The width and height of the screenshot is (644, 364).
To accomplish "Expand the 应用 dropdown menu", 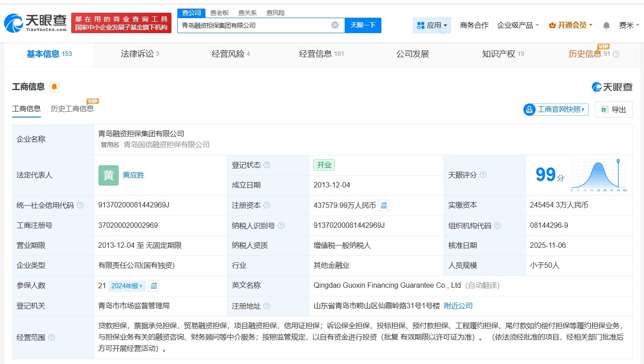I will point(432,25).
